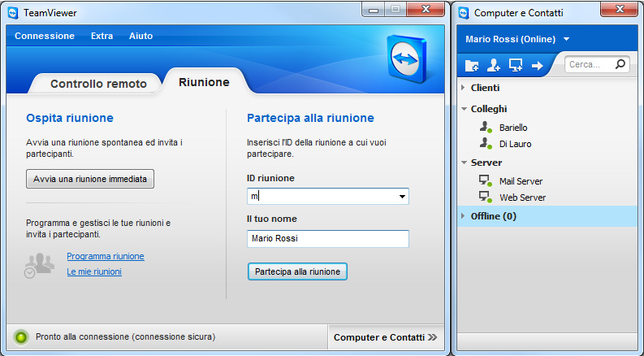Click the add remote computer icon
The width and height of the screenshot is (644, 356).
[x=515, y=66]
